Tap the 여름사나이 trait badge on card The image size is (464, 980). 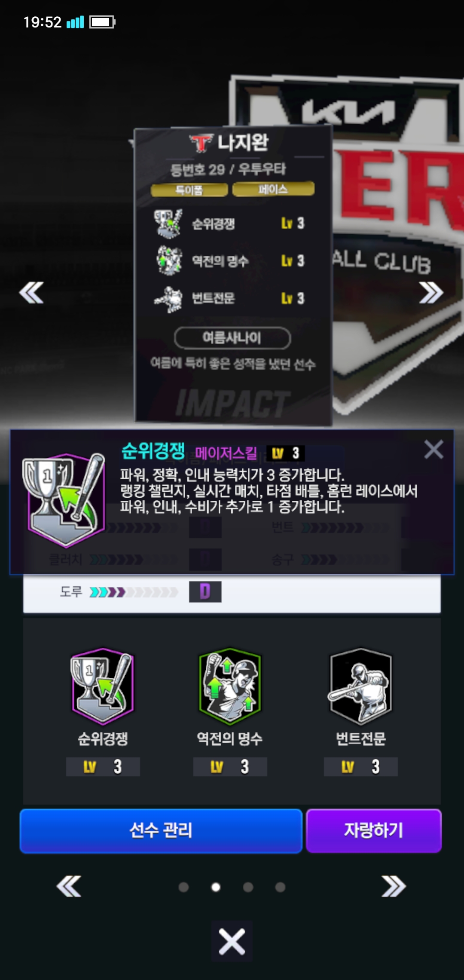232,338
